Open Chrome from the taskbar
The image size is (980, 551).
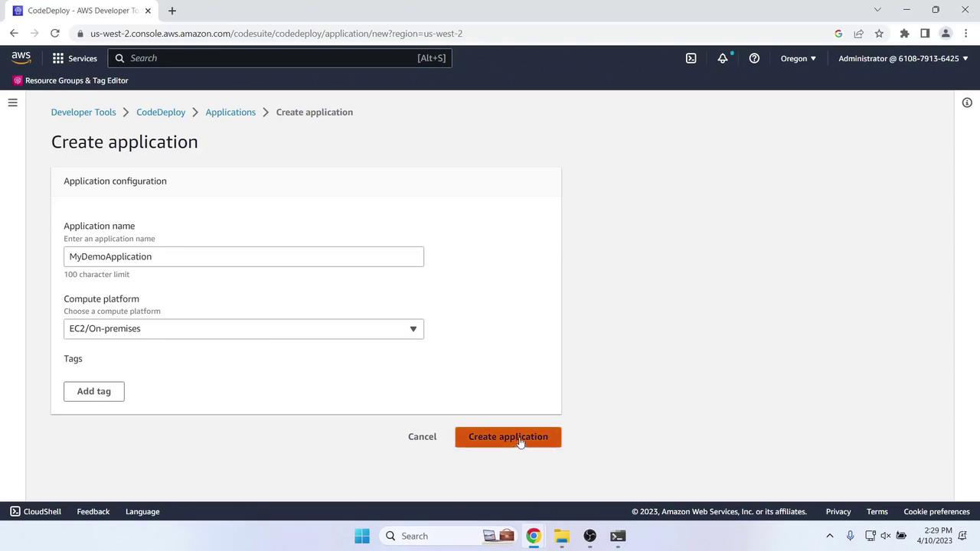click(534, 536)
